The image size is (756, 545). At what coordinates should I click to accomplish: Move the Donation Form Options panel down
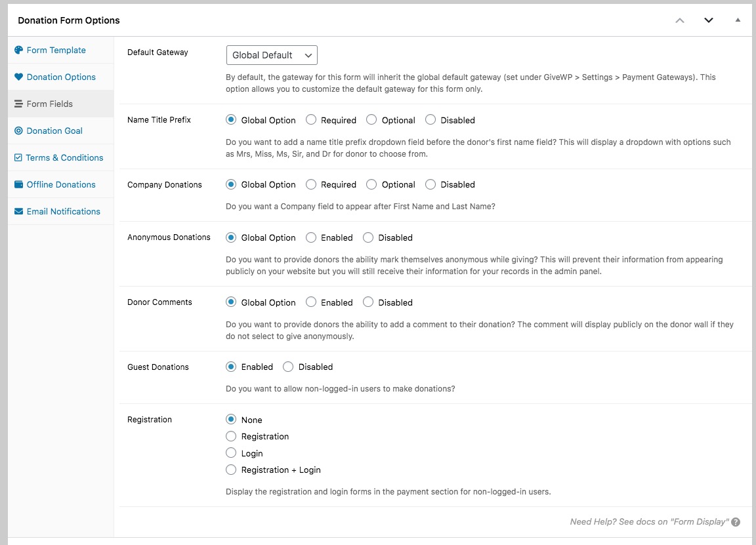708,20
